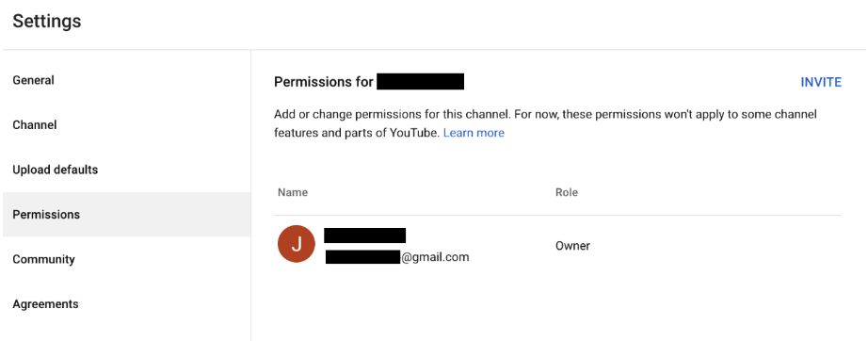This screenshot has width=868, height=341.
Task: Click the Settings dialog title
Action: 47,21
